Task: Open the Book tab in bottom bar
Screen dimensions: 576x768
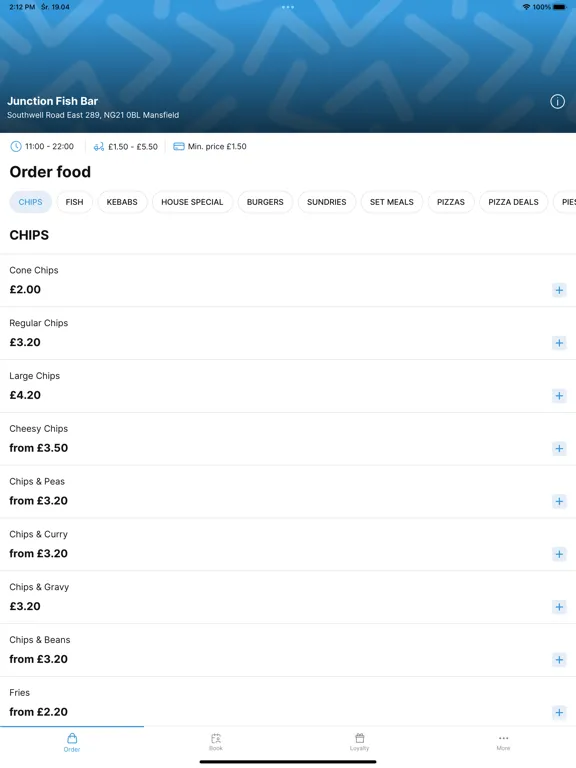Action: [x=216, y=742]
